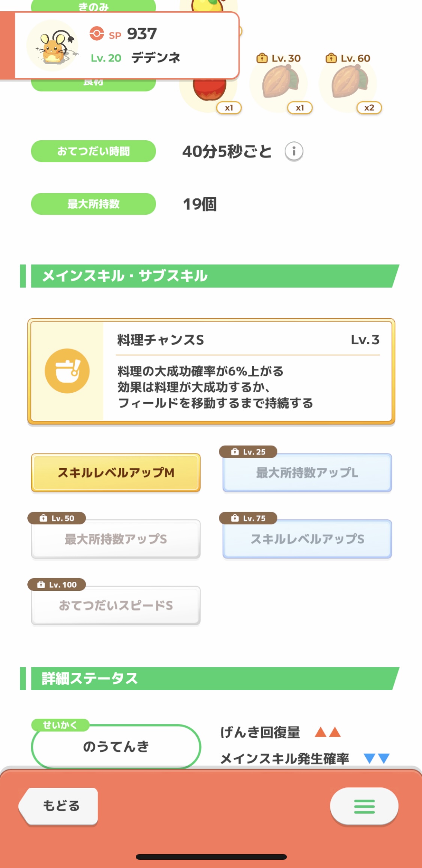This screenshot has height=868, width=422.
Task: Tap the デデンネ portrait thumbnail
Action: click(53, 46)
